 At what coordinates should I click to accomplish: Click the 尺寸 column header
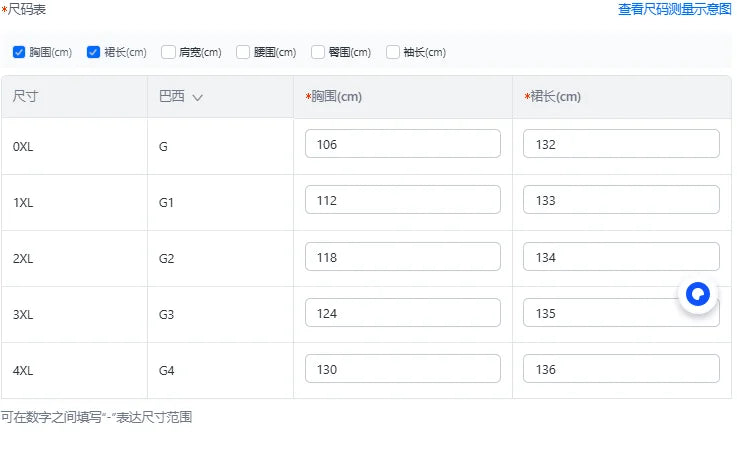click(x=26, y=97)
